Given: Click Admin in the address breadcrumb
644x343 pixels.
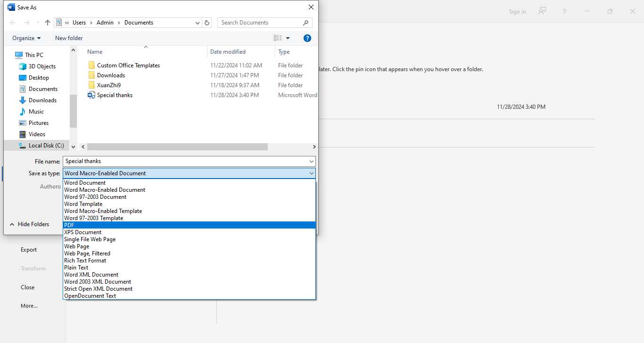Looking at the screenshot, I should click(x=105, y=23).
